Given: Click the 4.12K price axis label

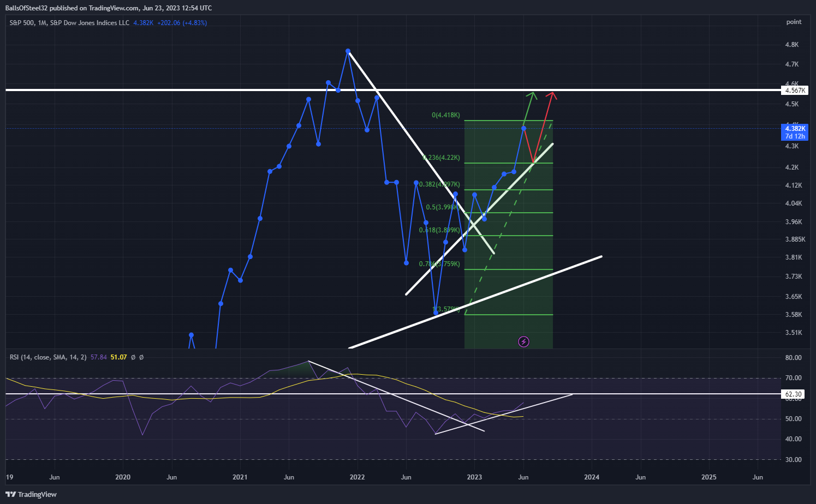Looking at the screenshot, I should click(x=794, y=185).
